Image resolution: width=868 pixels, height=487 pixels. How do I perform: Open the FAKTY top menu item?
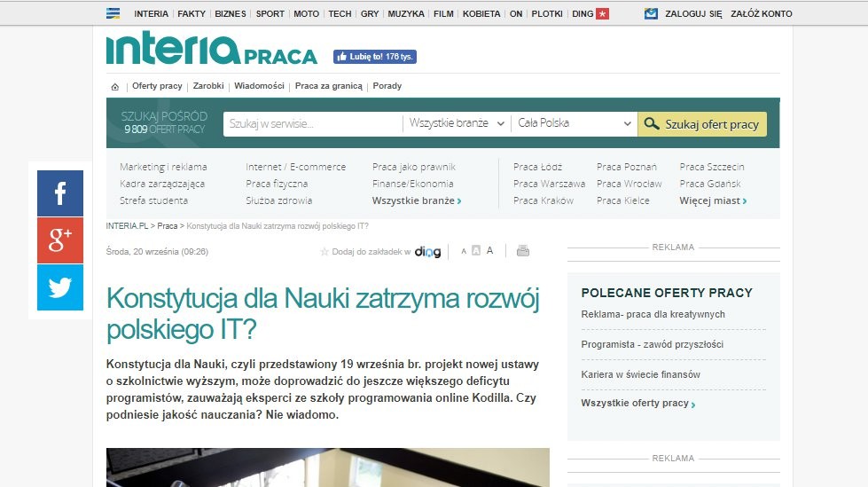coord(192,14)
